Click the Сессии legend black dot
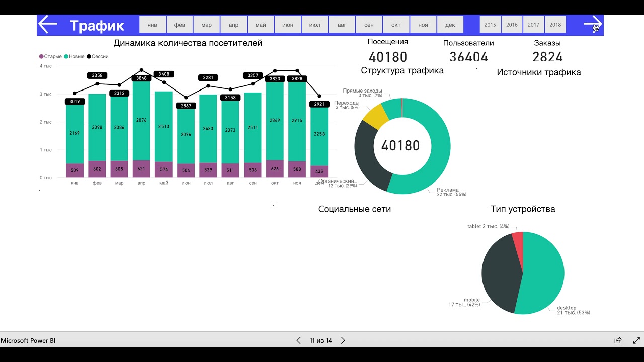Image resolution: width=644 pixels, height=362 pixels. pyautogui.click(x=89, y=57)
